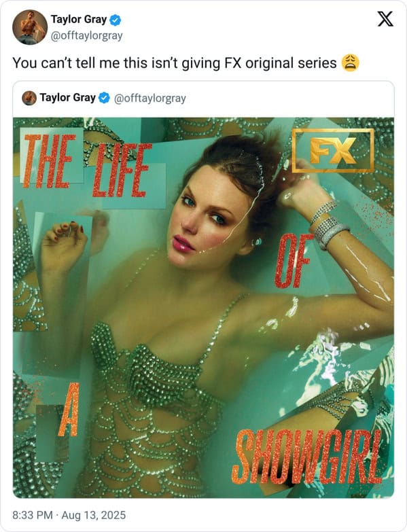Screen dimensions: 407x532
Task: Click the verified badge in the quoted tweet header
Action: point(104,98)
